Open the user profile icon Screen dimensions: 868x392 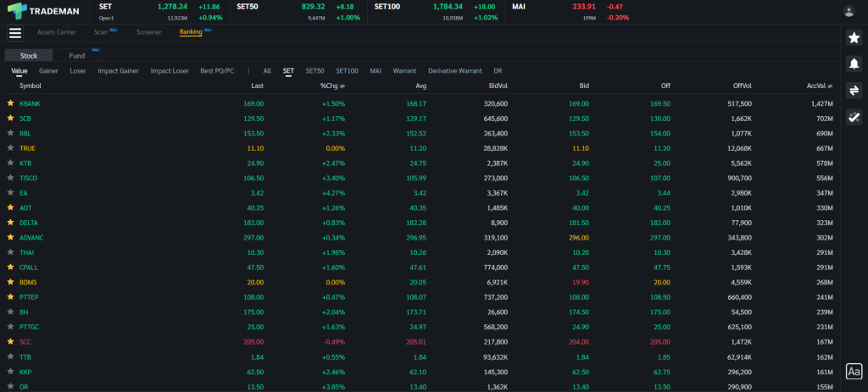(849, 11)
